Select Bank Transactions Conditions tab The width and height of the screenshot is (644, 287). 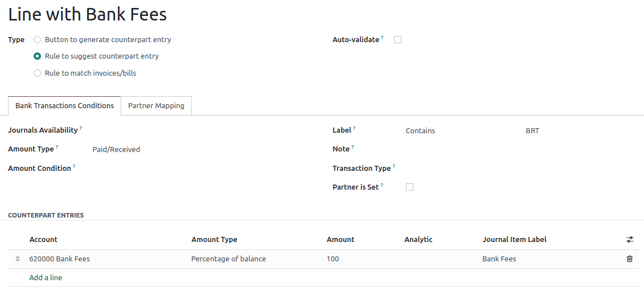pyautogui.click(x=64, y=106)
